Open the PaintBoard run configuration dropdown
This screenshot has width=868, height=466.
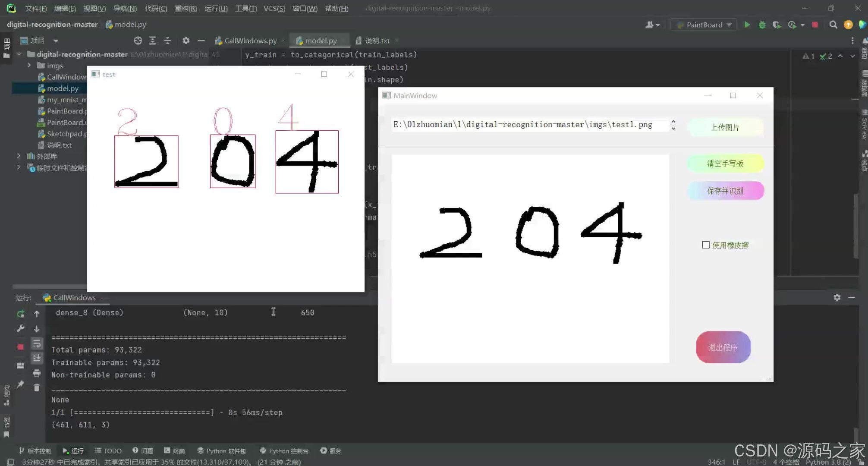click(704, 25)
